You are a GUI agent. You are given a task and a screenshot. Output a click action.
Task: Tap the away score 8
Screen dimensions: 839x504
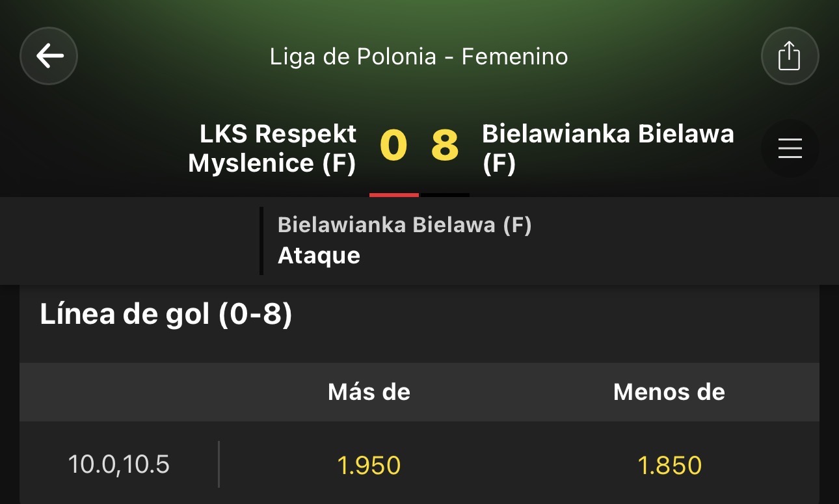coord(445,146)
